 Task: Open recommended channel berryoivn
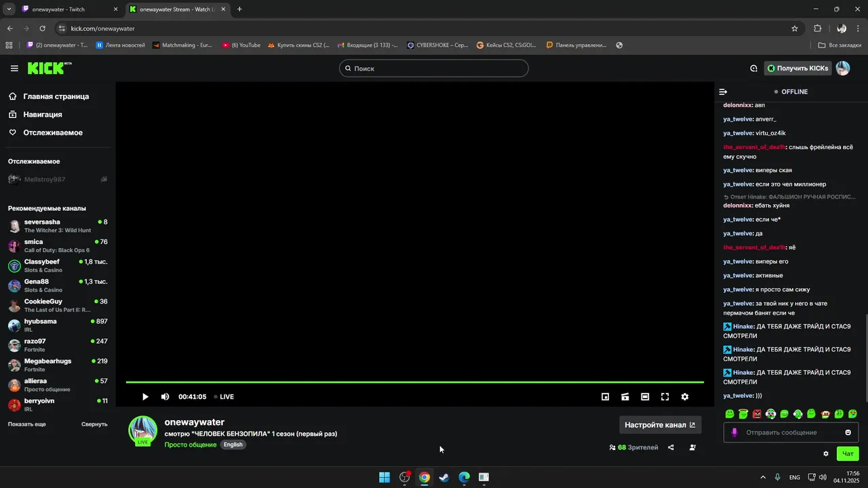pos(58,405)
